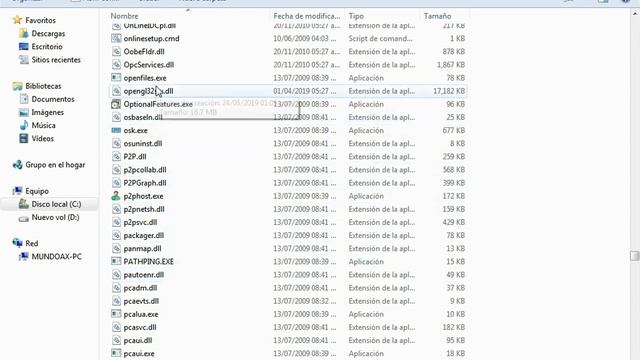Open the Favoritos star icon
The height and width of the screenshot is (360, 640).
(17, 20)
